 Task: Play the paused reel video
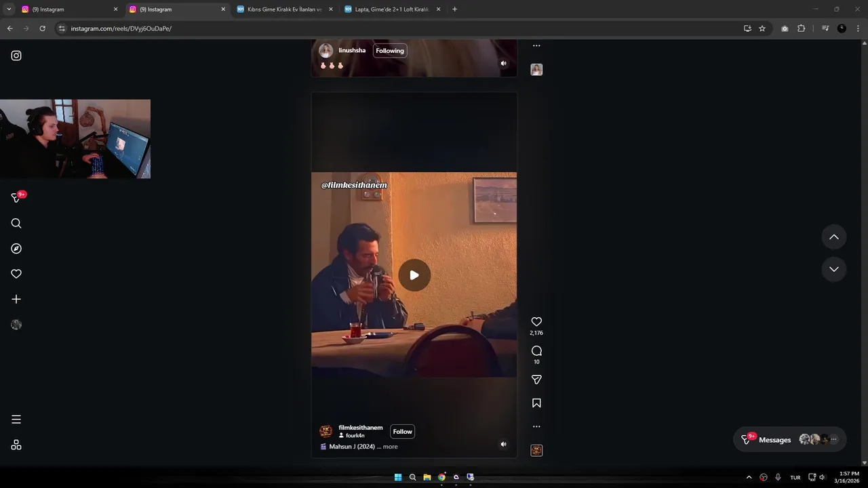click(x=414, y=275)
